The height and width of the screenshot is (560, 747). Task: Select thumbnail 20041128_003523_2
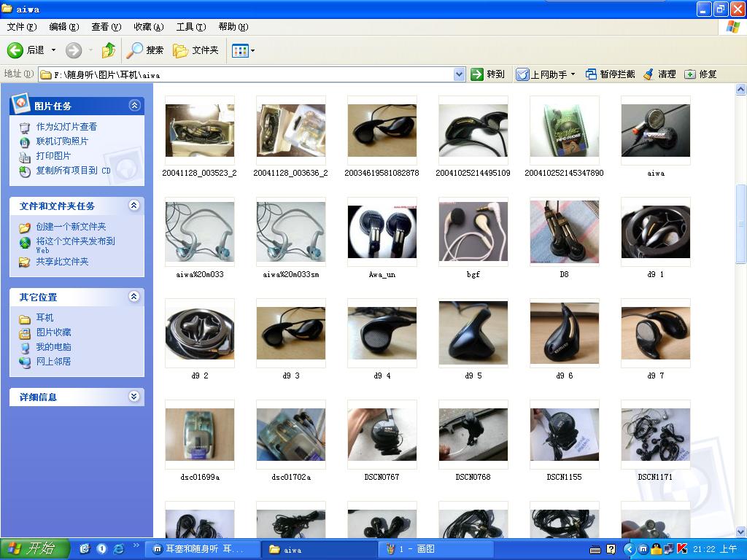[x=200, y=131]
